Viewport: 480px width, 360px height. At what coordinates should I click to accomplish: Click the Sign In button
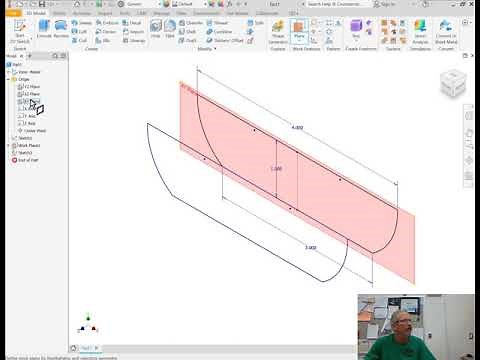[x=385, y=4]
